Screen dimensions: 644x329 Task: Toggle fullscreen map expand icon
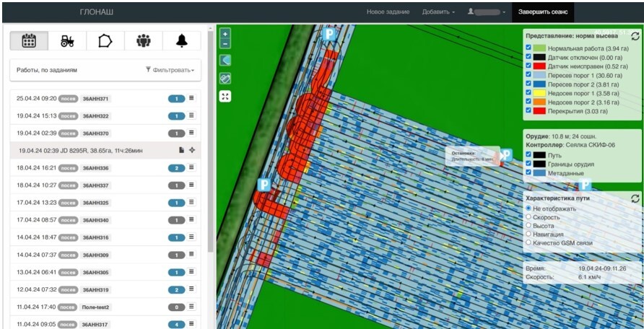(x=225, y=97)
